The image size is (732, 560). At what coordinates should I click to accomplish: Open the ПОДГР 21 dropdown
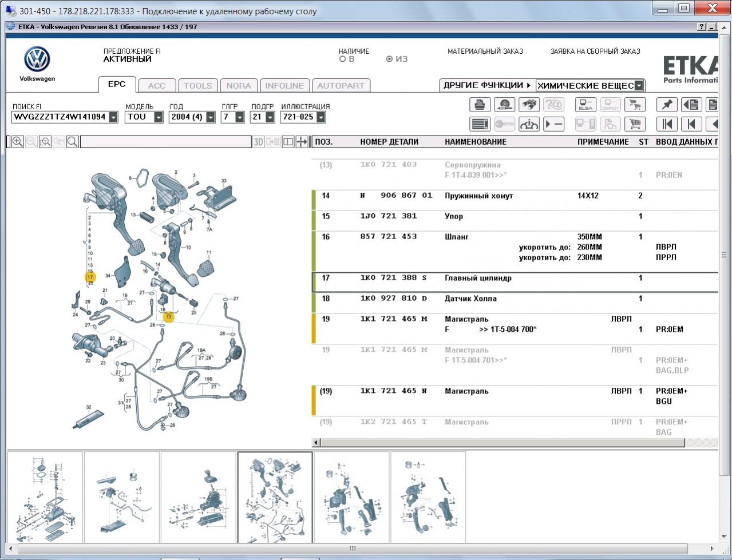click(269, 117)
